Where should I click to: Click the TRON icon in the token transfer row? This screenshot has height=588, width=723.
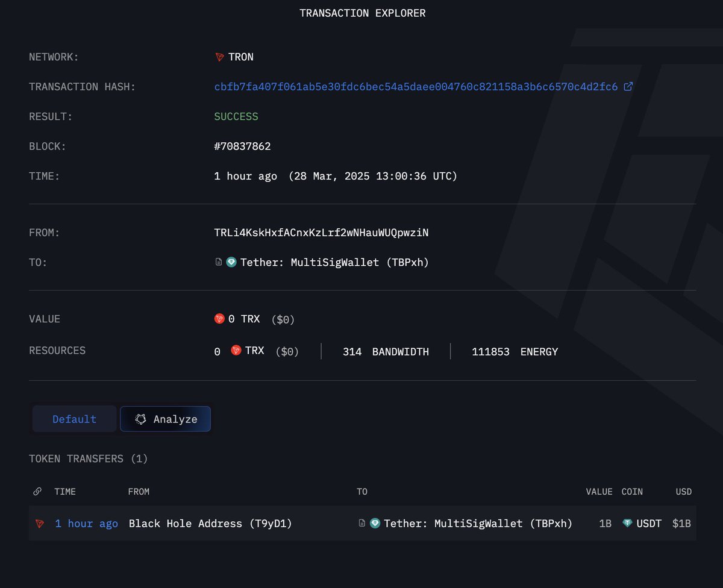click(x=40, y=524)
